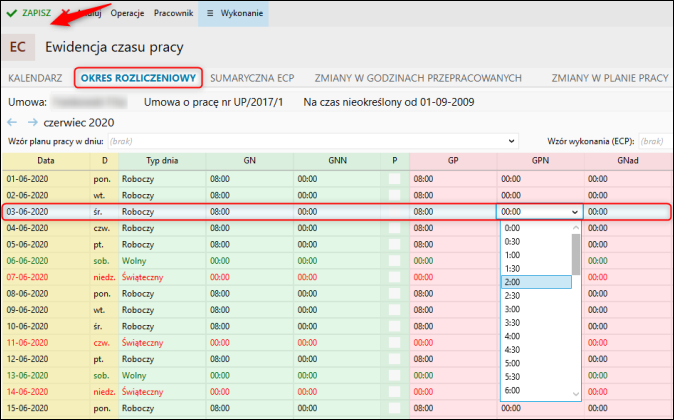Check P checkbox for 08-06-2020
Screen dimensions: 674x420
click(394, 294)
